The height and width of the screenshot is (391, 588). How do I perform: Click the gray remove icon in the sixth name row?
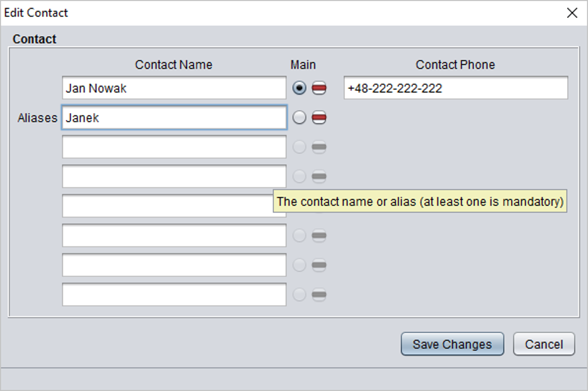[319, 236]
